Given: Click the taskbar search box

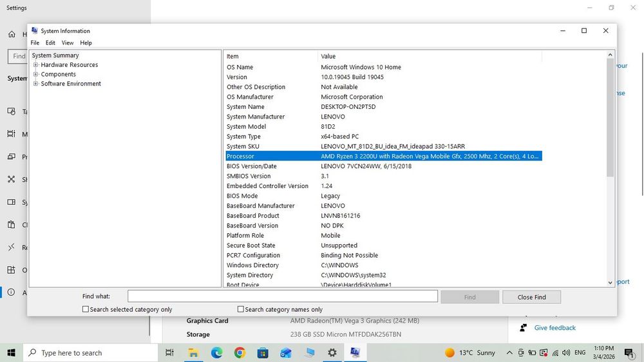Looking at the screenshot, I should (x=90, y=352).
